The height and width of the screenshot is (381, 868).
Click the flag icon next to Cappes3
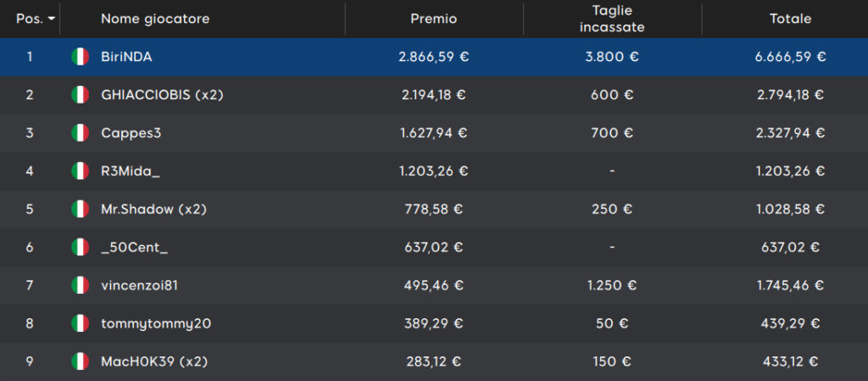(81, 133)
